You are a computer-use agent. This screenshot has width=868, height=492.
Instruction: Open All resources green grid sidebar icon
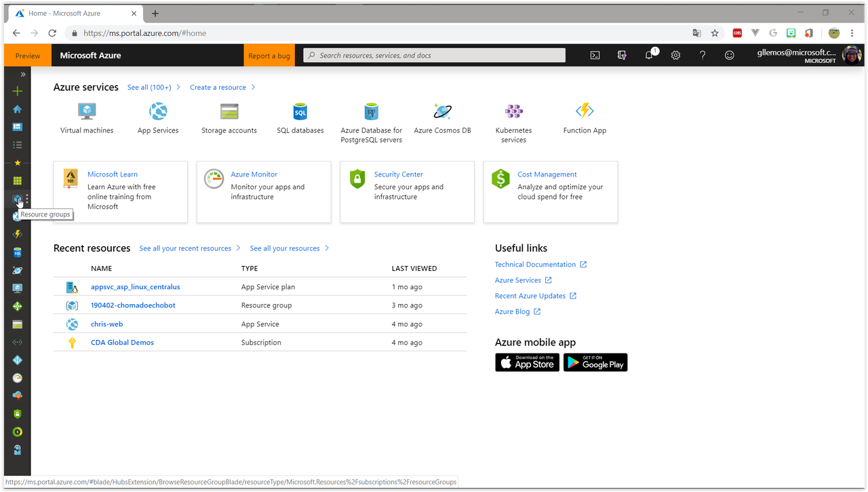click(18, 181)
